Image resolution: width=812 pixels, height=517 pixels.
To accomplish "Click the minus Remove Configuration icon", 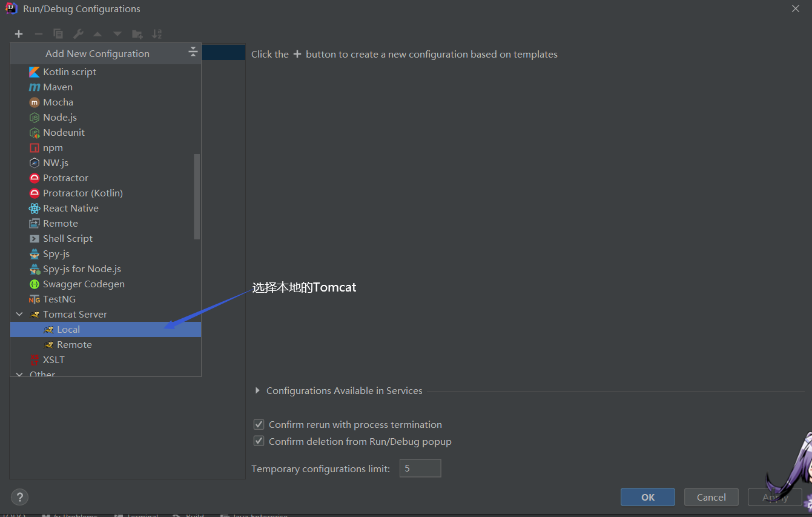I will 38,34.
